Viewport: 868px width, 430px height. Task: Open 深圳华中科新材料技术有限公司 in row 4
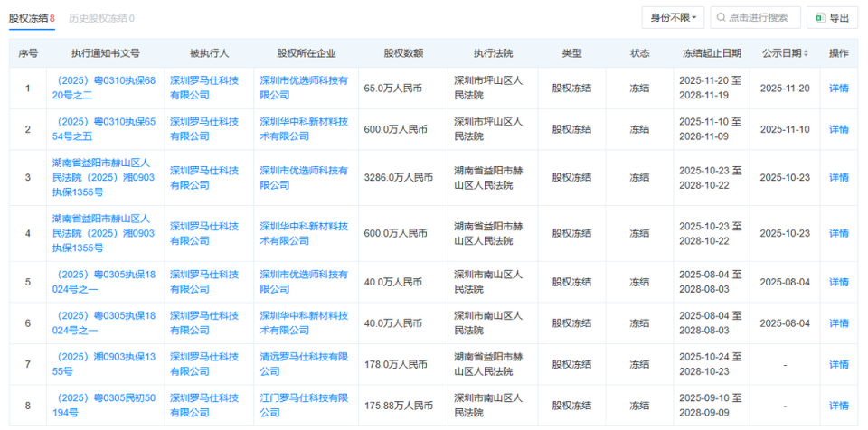(304, 234)
